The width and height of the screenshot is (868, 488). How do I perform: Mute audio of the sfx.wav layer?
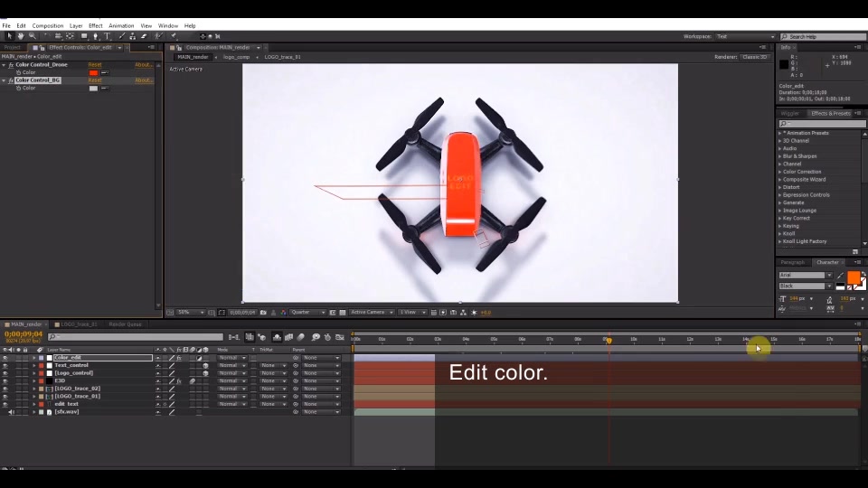coord(12,412)
